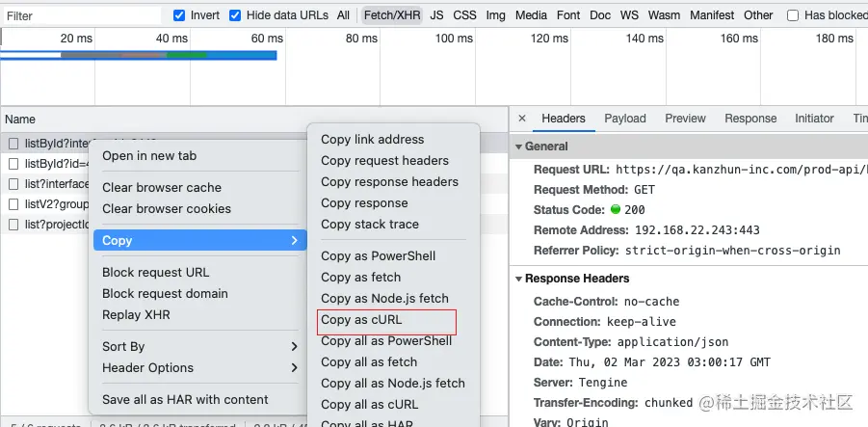Click the Request URL value

pos(742,170)
